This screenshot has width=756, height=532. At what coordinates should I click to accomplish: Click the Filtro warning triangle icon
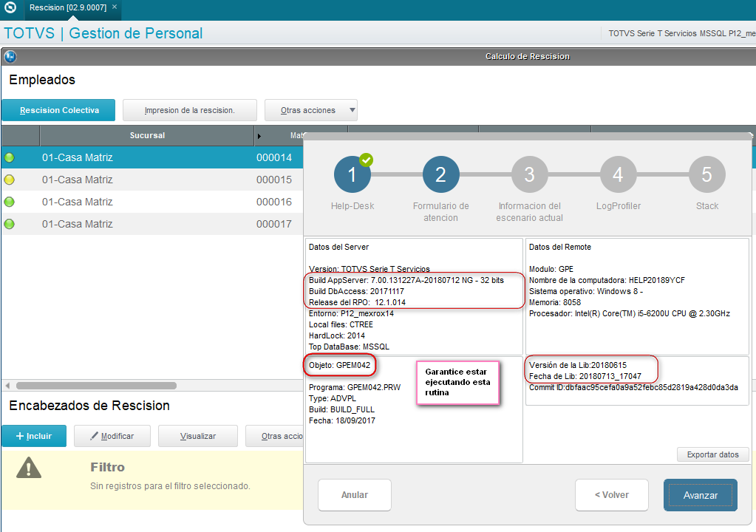(29, 468)
